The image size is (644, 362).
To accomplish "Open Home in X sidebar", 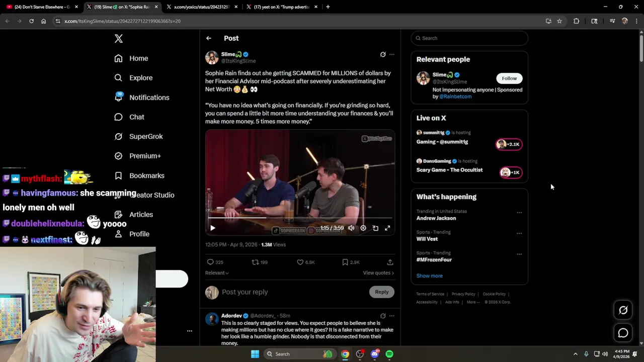I will [x=131, y=58].
